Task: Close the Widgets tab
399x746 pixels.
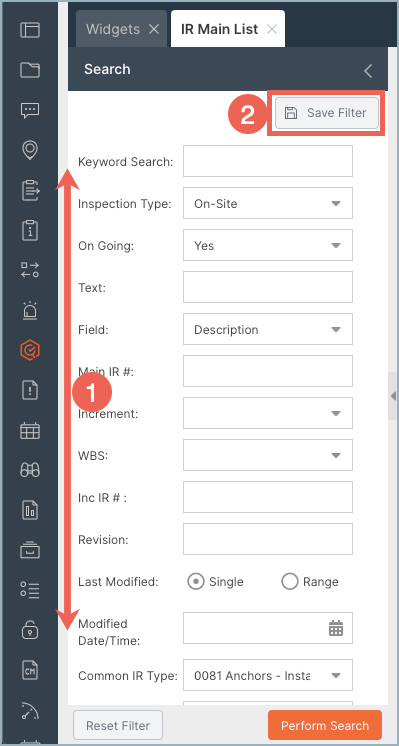Action: pos(154,29)
